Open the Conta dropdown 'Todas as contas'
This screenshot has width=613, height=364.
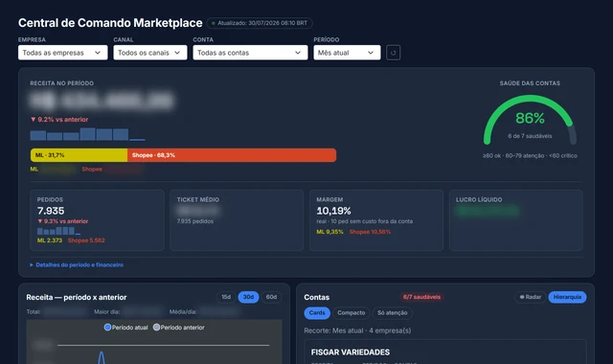point(250,53)
